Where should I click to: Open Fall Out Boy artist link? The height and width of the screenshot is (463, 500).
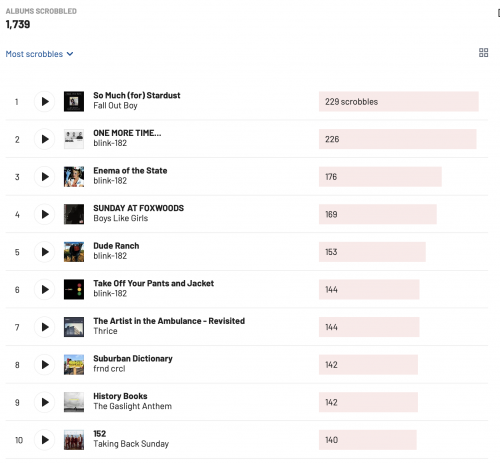tap(115, 106)
